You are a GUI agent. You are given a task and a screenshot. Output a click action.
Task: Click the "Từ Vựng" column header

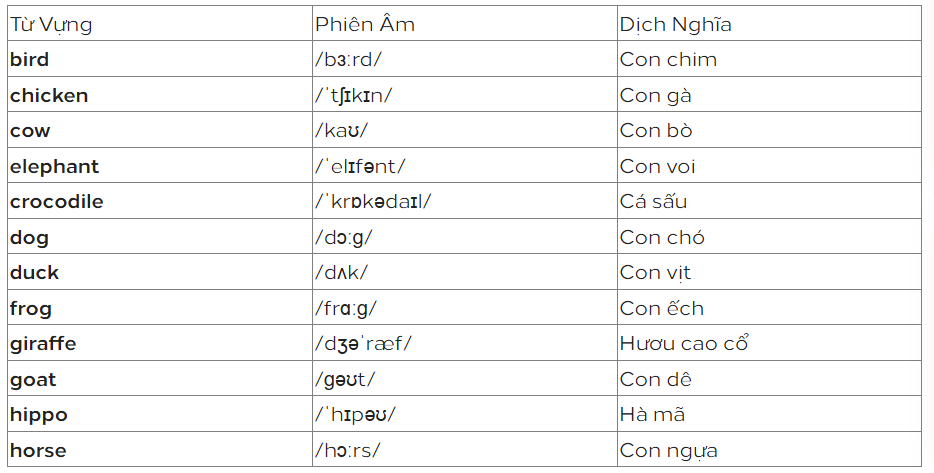coord(51,24)
